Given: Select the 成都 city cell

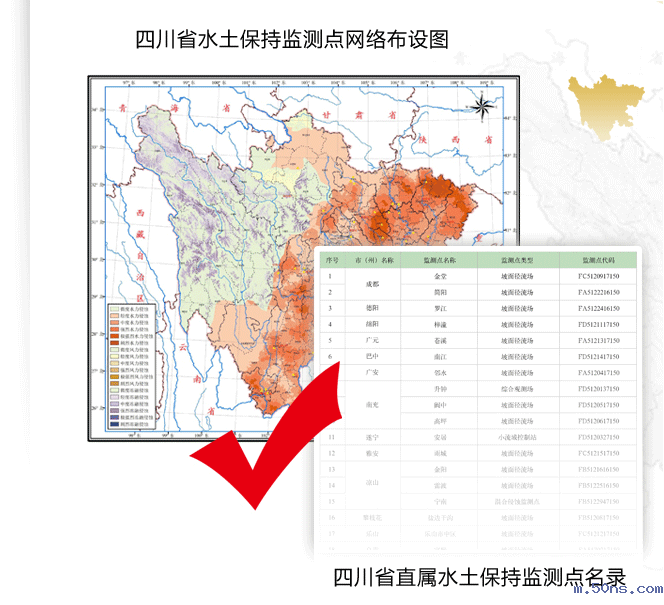Looking at the screenshot, I should tap(375, 283).
